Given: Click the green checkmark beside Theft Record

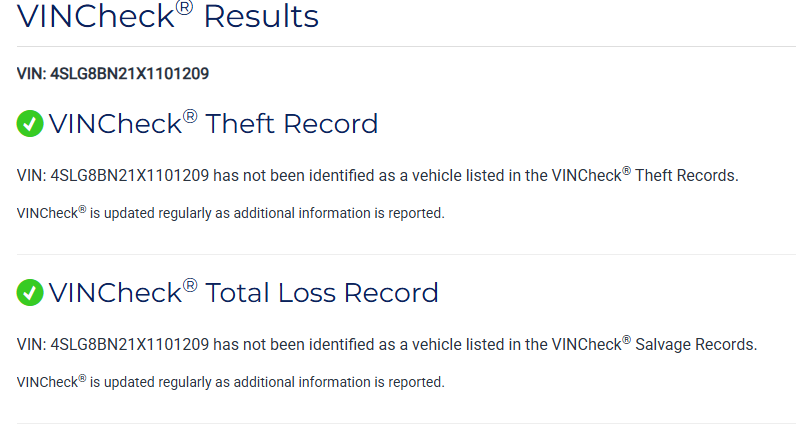Looking at the screenshot, I should tap(30, 124).
